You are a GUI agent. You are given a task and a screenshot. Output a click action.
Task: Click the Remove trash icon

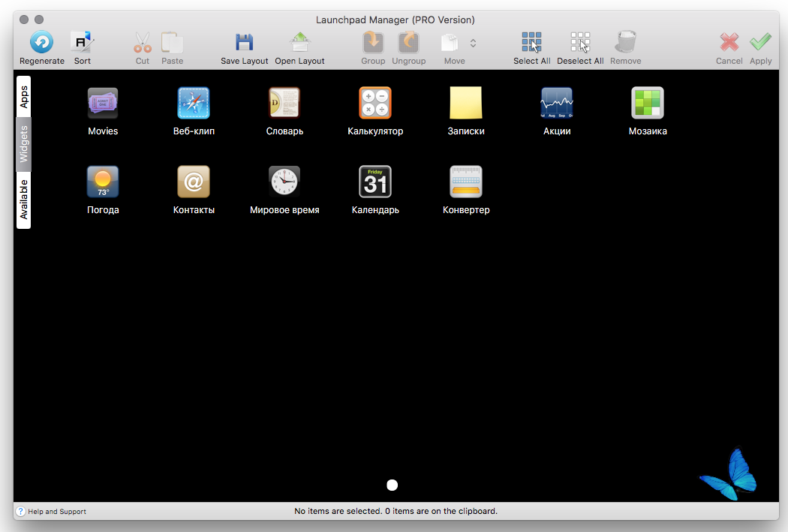tap(626, 42)
